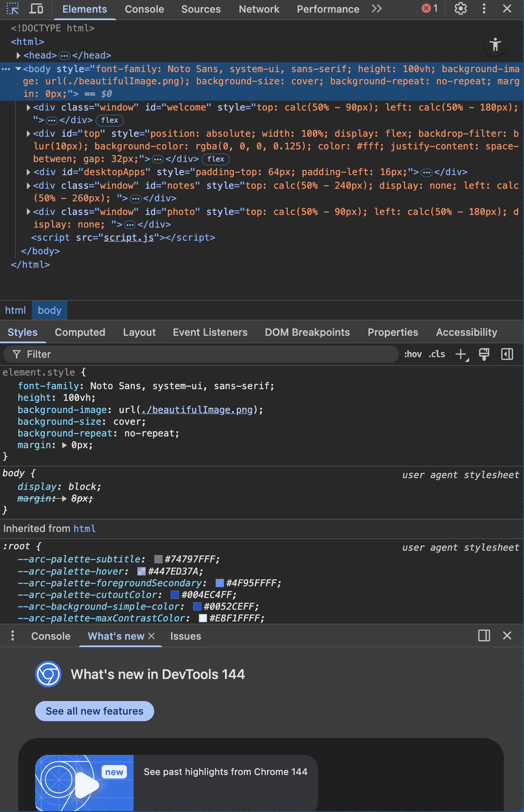Open the Computed styles tab
The height and width of the screenshot is (812, 524).
(x=80, y=332)
